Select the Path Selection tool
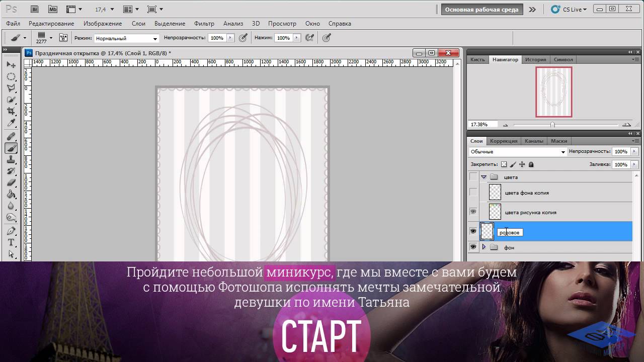Viewport: 644px width, 362px height. 11,254
